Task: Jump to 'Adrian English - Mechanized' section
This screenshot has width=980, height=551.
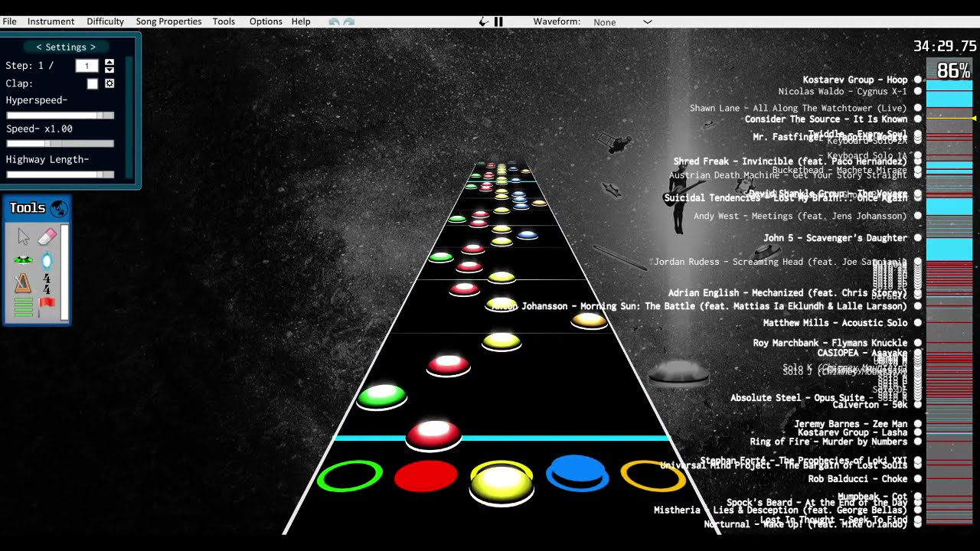Action: (x=787, y=293)
